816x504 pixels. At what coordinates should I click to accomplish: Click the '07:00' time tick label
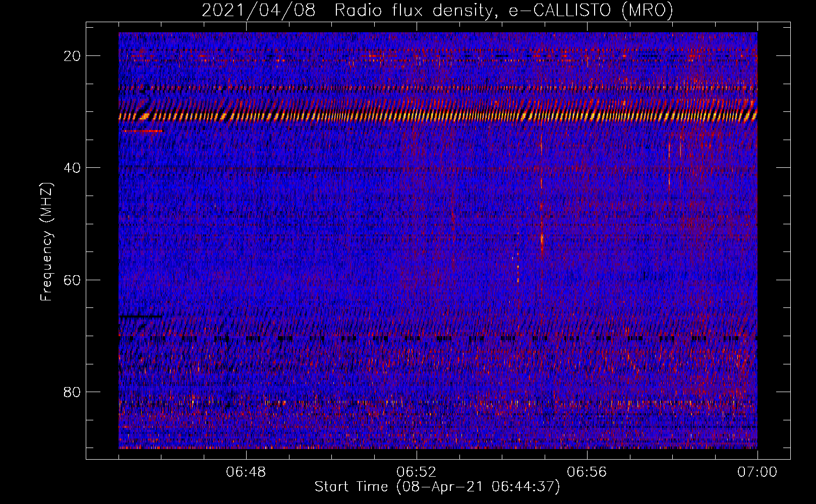[757, 472]
